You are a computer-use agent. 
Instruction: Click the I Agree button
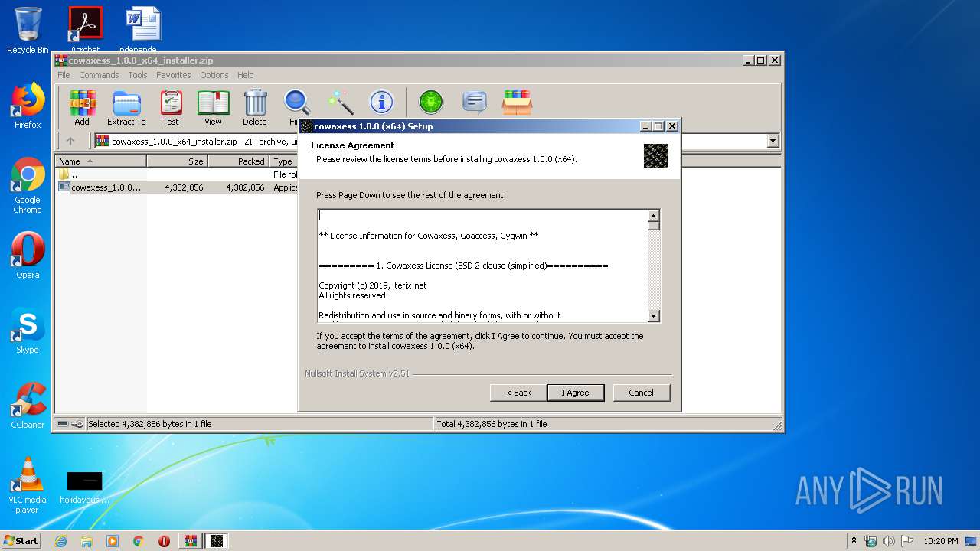[576, 393]
